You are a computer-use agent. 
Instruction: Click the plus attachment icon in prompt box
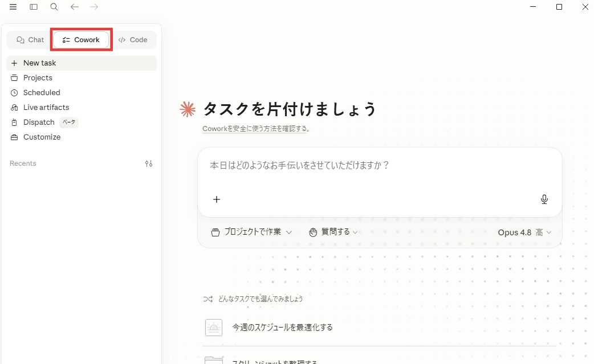(217, 199)
